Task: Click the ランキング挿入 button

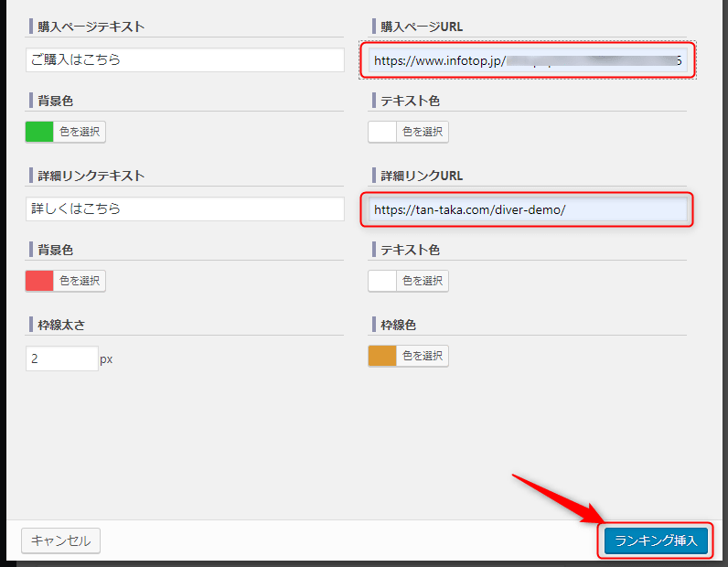Action: pyautogui.click(x=656, y=540)
